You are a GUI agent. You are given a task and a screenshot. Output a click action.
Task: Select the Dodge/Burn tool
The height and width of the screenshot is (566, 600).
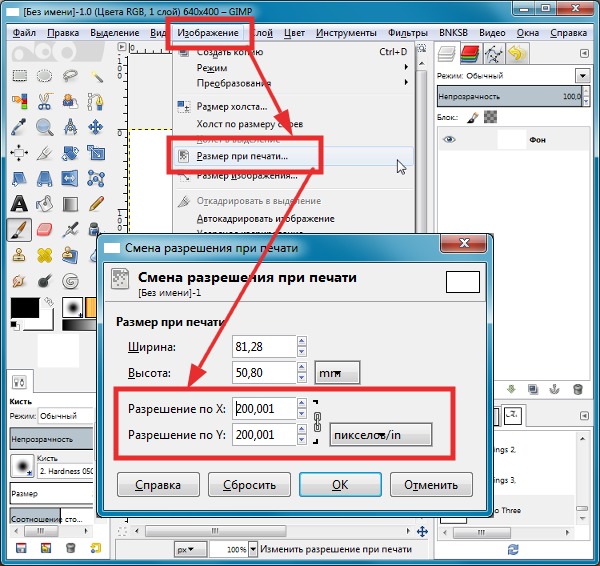tap(44, 282)
